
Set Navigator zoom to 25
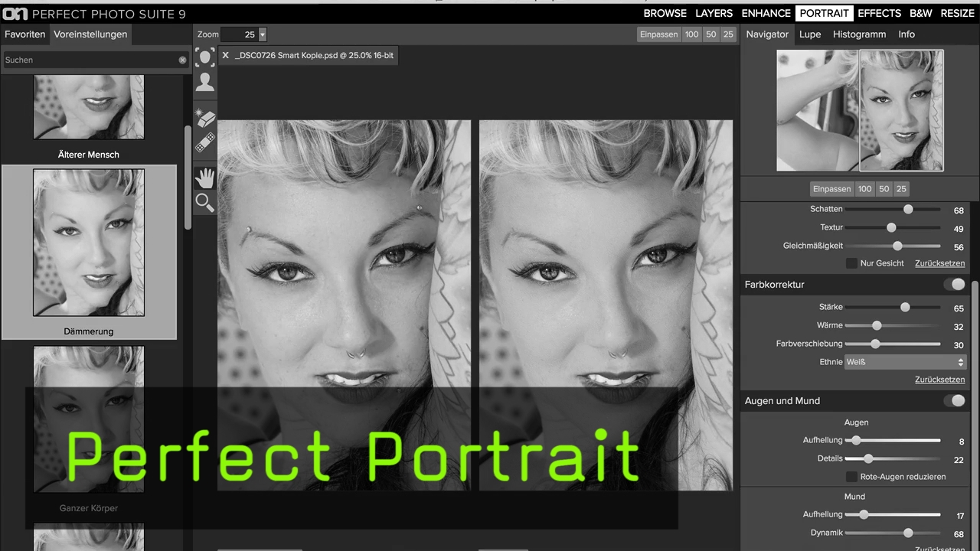pyautogui.click(x=901, y=189)
